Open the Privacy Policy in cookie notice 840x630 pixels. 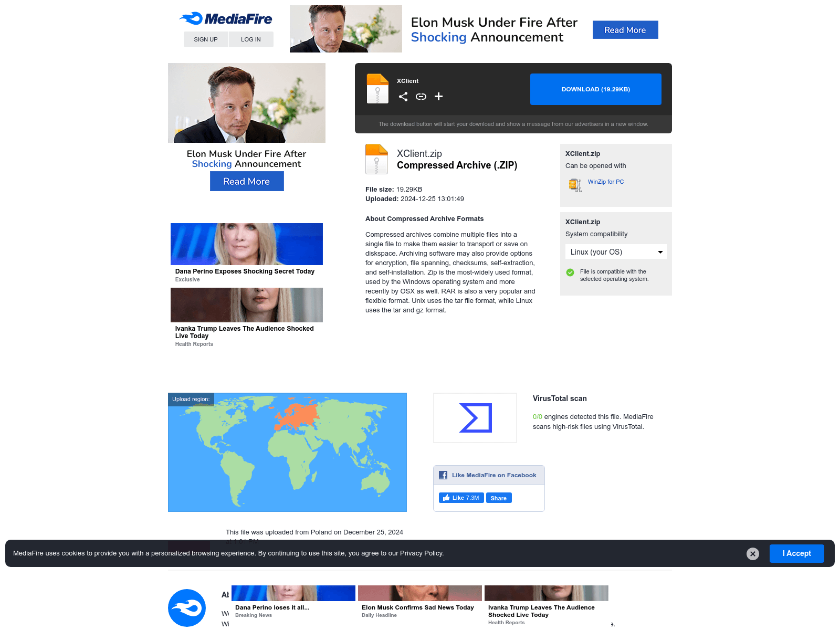(x=422, y=553)
